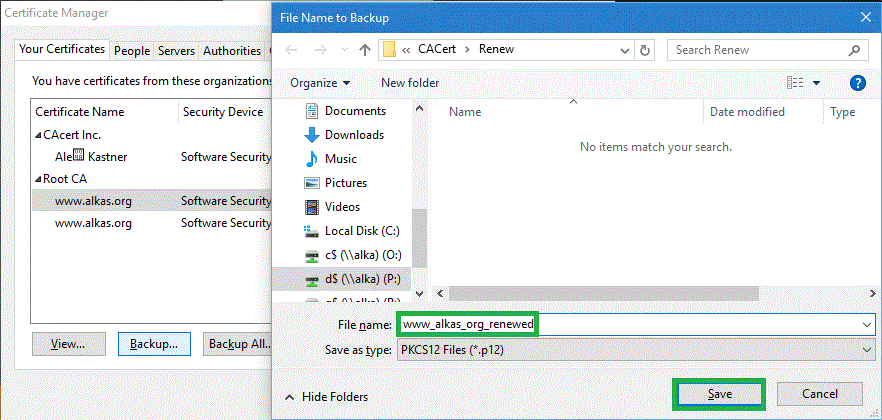Open the Downloads folder in navigation pane

pos(354,135)
